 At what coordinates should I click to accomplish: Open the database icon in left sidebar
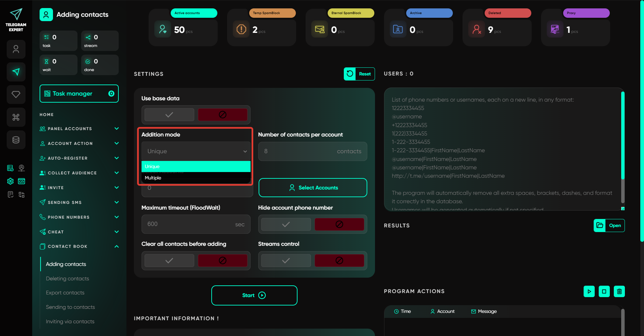pos(16,140)
